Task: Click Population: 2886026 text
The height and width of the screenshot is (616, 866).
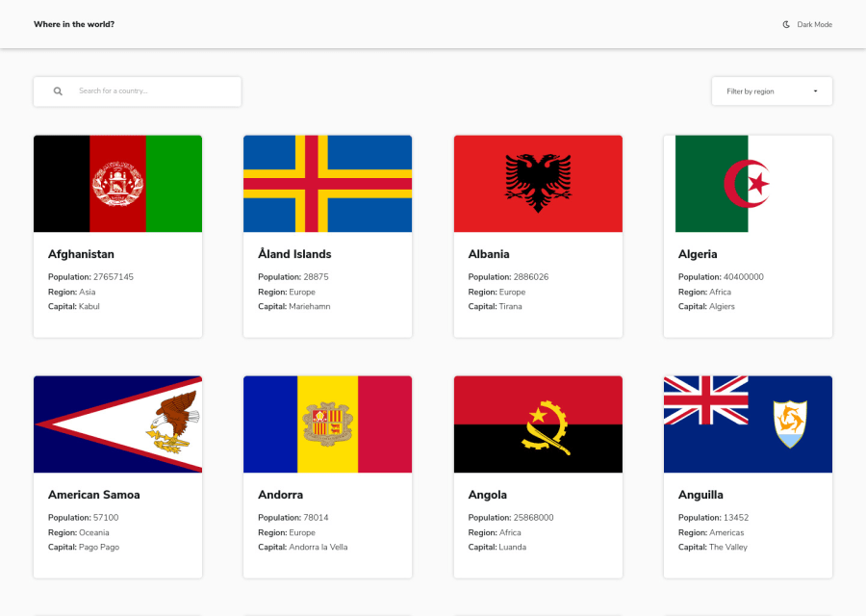Action: tap(508, 277)
